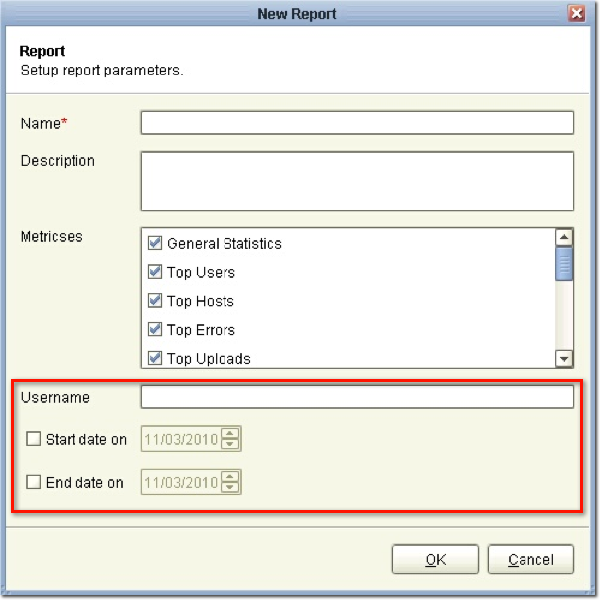Screen dimensions: 600x600
Task: Enable the Start date on checkbox
Action: 34,439
